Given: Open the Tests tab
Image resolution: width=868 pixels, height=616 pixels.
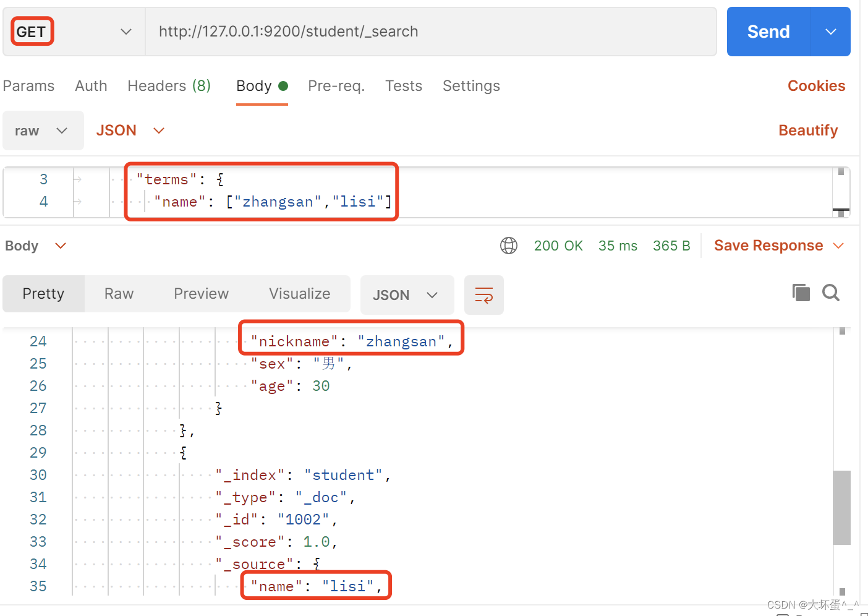Looking at the screenshot, I should pos(404,86).
